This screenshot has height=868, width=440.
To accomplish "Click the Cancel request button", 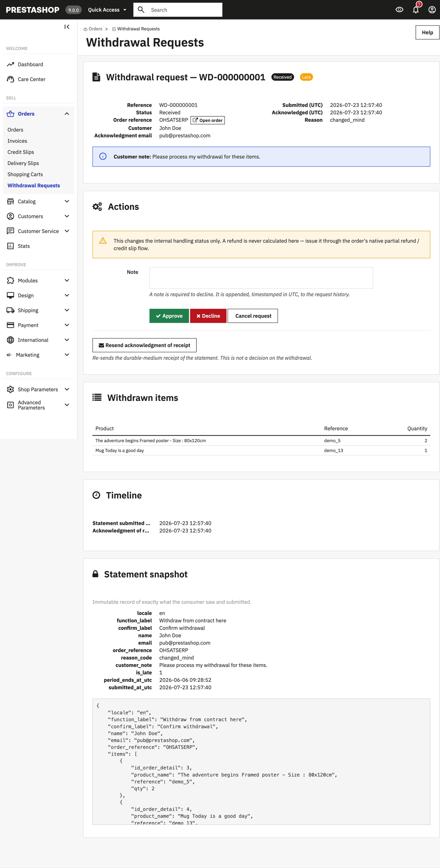I will pos(253,316).
